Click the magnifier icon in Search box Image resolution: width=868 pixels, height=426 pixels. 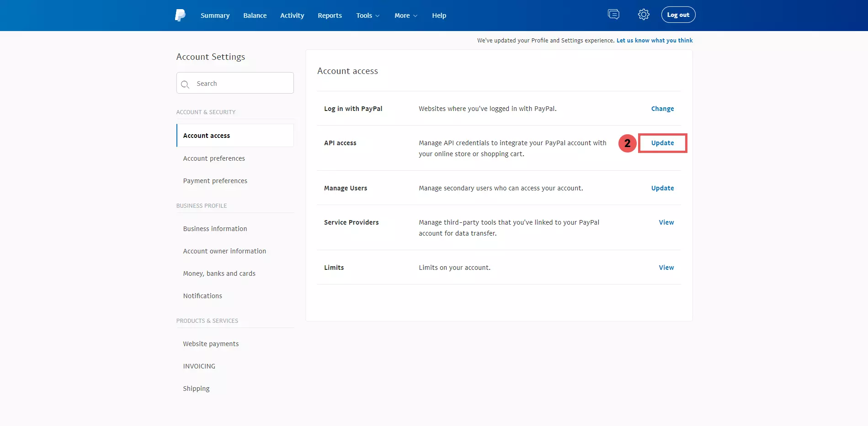185,84
